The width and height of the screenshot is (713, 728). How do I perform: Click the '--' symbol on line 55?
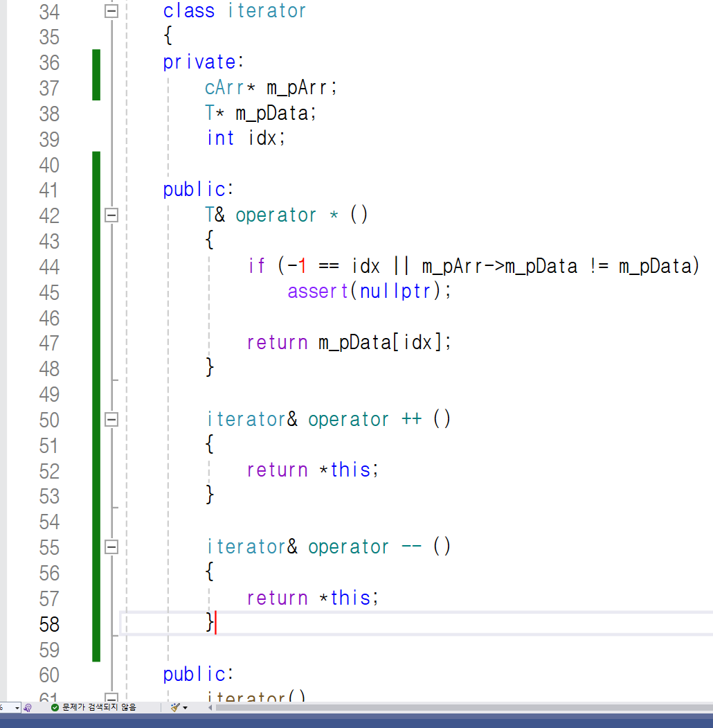click(411, 547)
